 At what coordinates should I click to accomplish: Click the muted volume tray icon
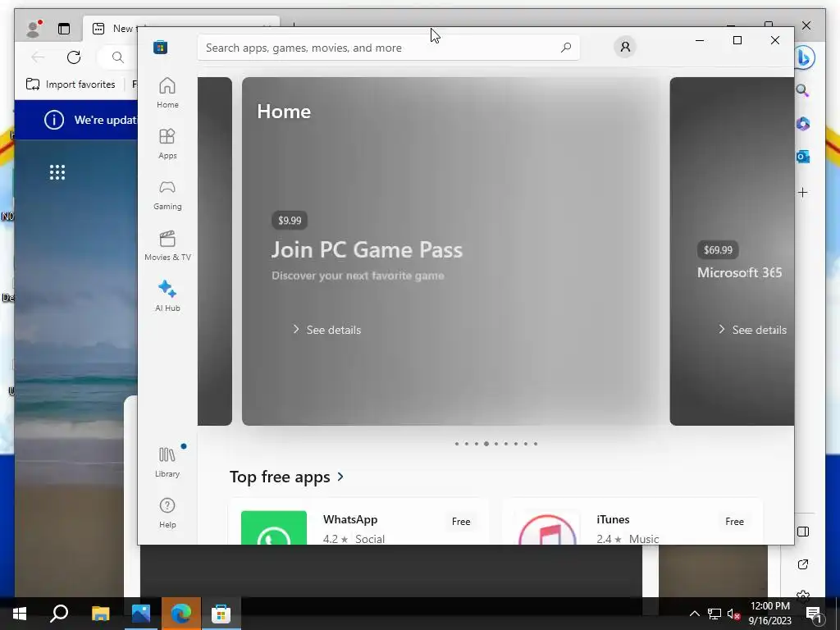click(x=733, y=614)
